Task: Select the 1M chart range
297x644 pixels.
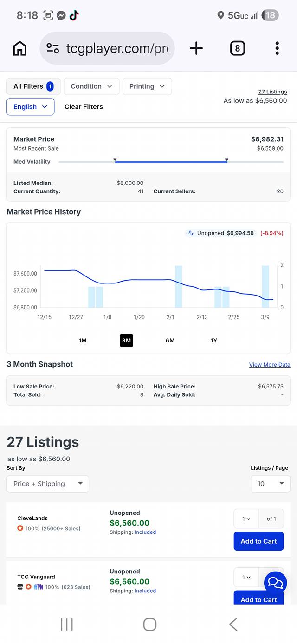Action: pos(83,341)
